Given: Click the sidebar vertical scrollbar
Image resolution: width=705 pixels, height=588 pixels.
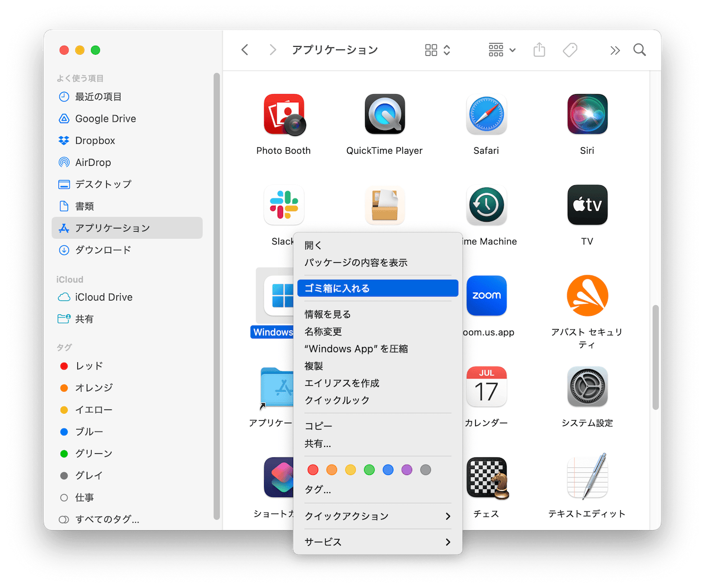Looking at the screenshot, I should [216, 296].
